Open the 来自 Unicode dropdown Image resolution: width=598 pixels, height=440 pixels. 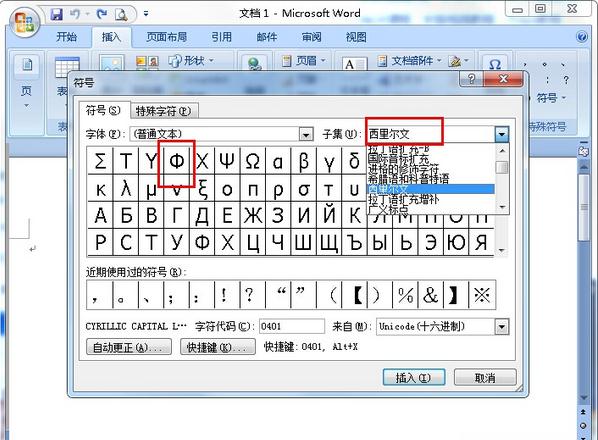(502, 327)
